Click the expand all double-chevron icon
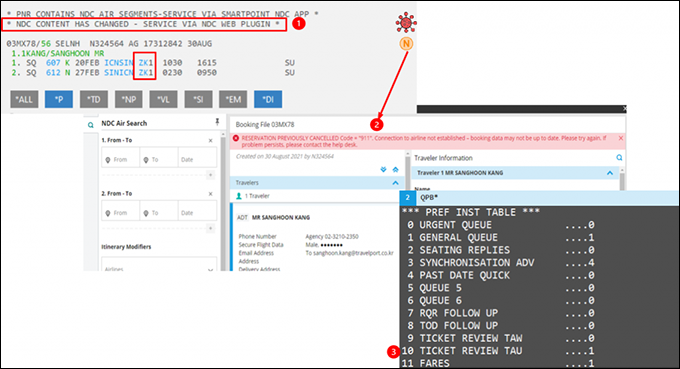Image resolution: width=680 pixels, height=369 pixels. (x=383, y=170)
